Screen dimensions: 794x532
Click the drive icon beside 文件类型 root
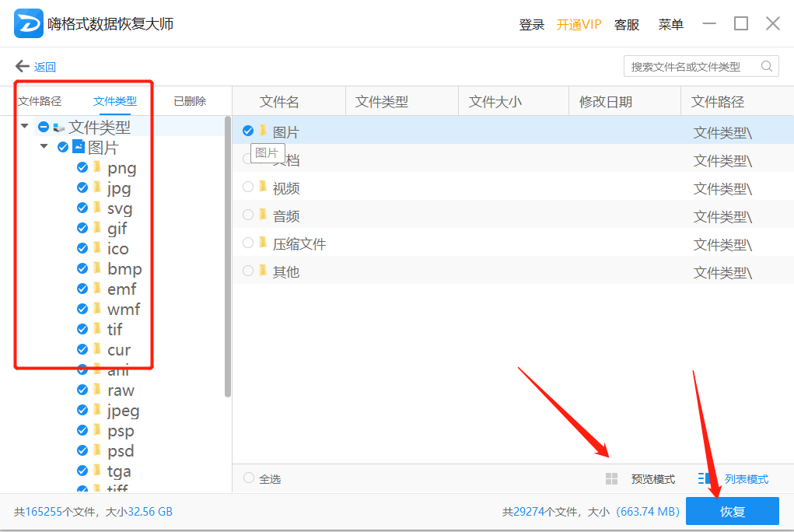tap(59, 128)
